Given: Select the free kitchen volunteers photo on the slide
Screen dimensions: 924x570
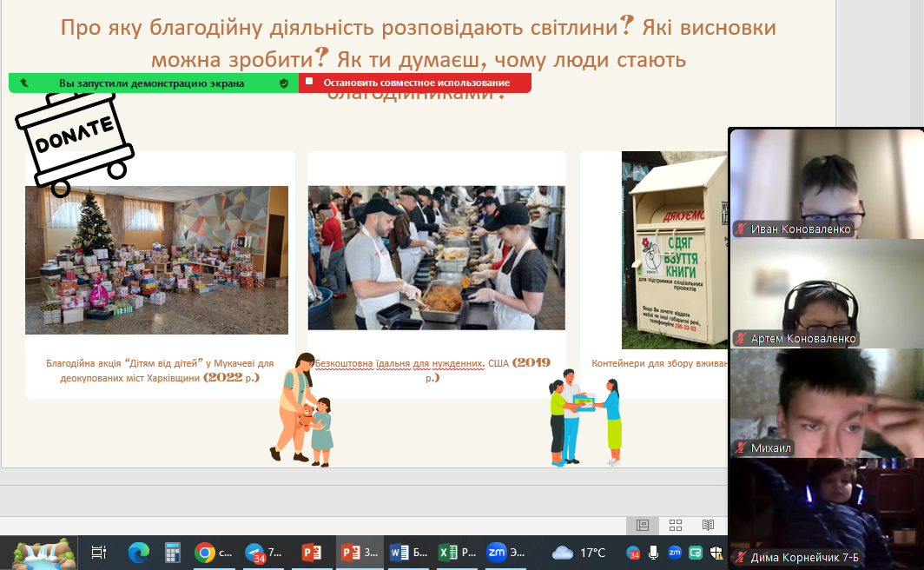Looking at the screenshot, I should [437, 257].
